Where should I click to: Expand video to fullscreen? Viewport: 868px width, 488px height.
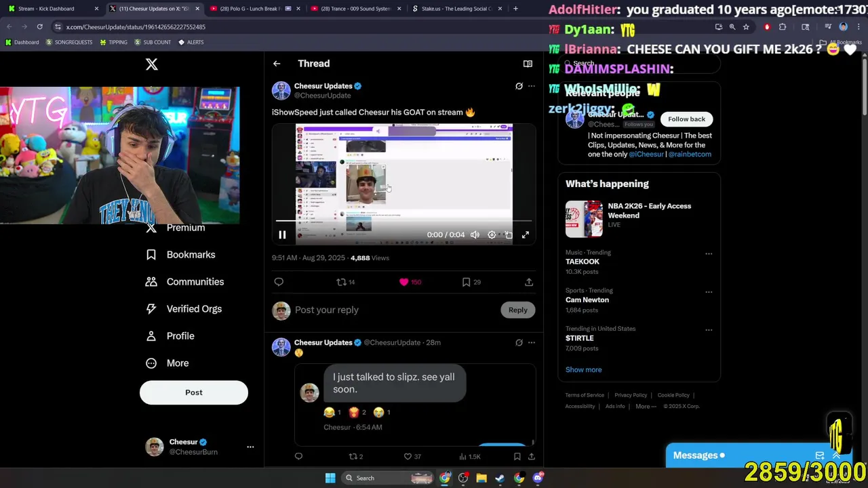click(x=526, y=235)
